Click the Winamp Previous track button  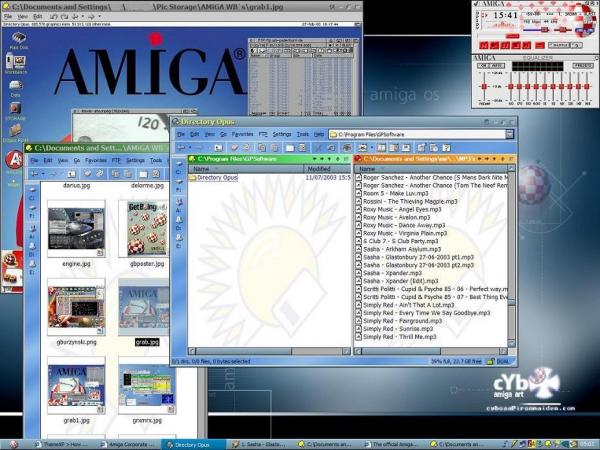484,45
